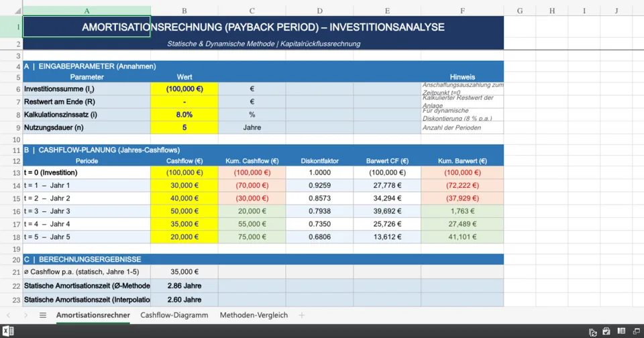
Task: Click the Diskontfaktor cell 0.6806
Action: [x=319, y=237]
